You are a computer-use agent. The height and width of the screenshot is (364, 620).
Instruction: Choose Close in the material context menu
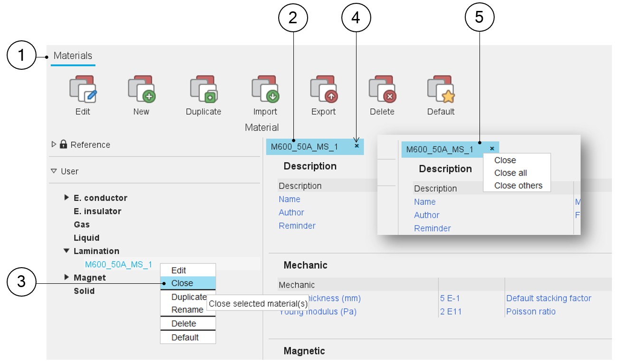[x=182, y=283]
